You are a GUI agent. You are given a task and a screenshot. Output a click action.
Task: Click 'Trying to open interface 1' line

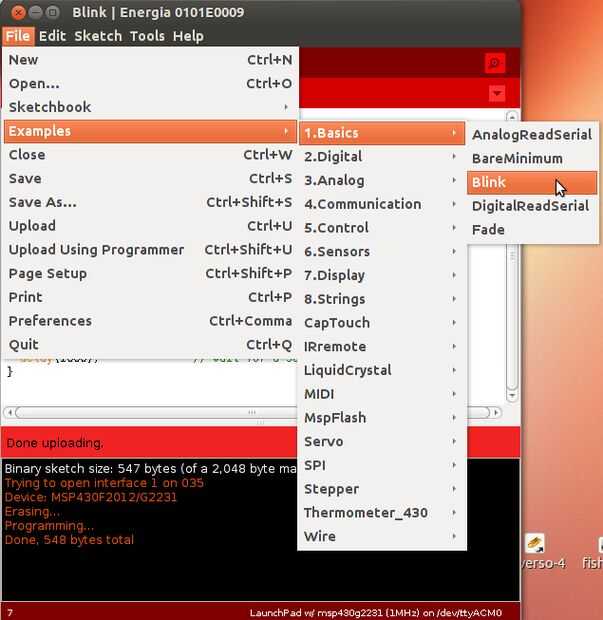104,483
